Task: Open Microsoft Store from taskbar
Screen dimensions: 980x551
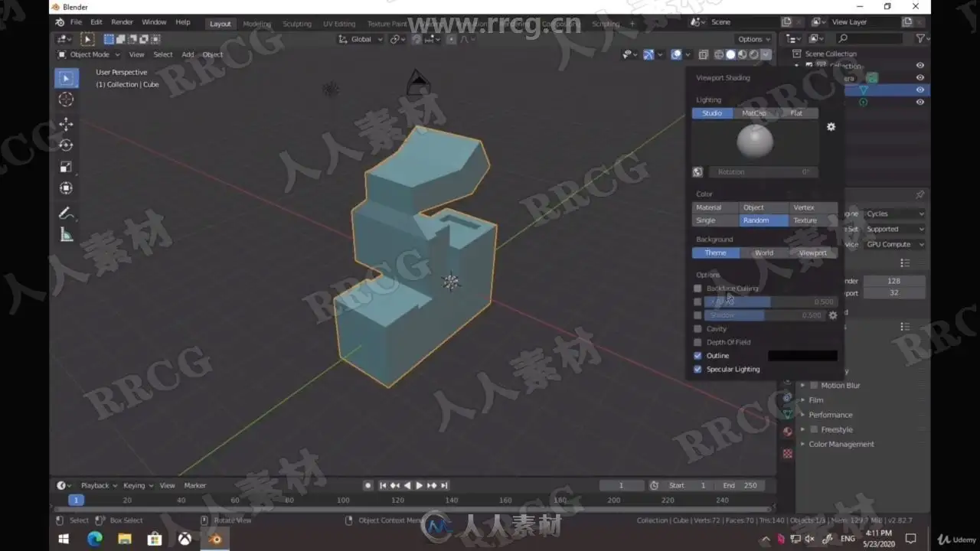Action: (155, 539)
